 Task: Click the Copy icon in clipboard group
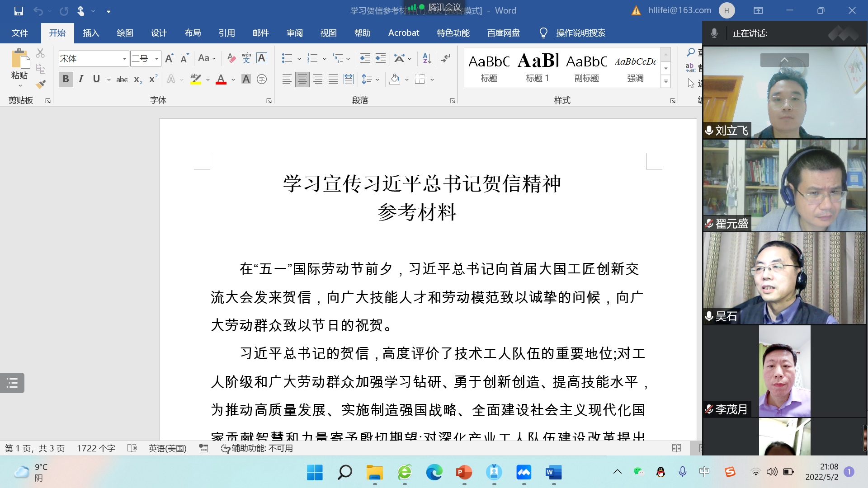(41, 69)
